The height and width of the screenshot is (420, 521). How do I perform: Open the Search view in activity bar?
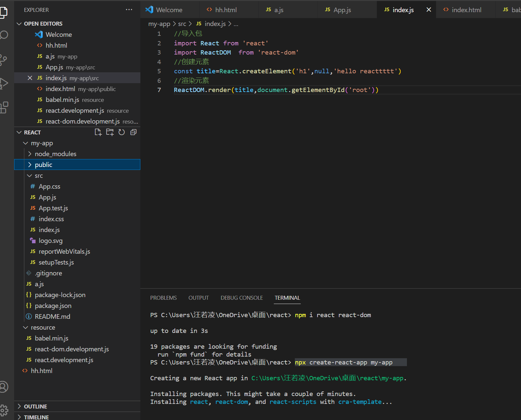tap(4, 35)
